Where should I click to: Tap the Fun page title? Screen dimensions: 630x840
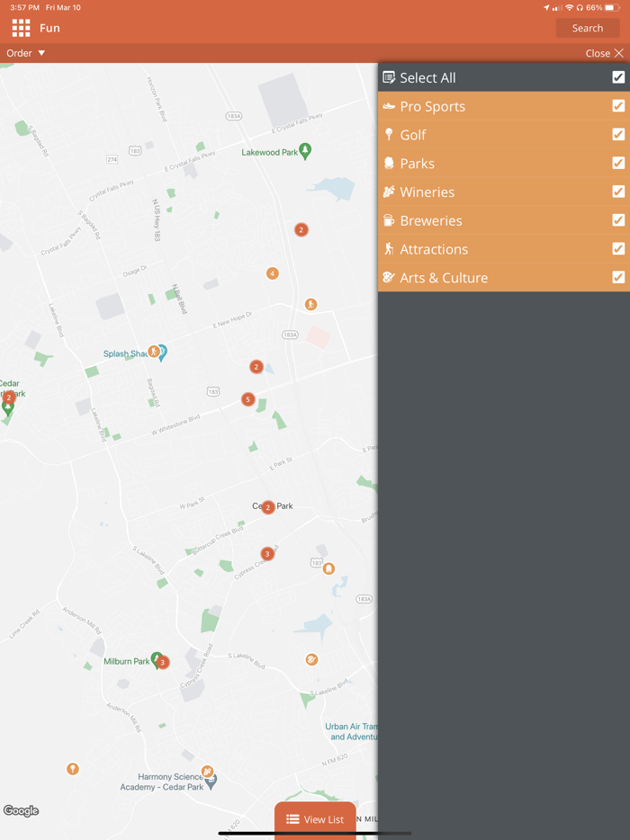49,28
